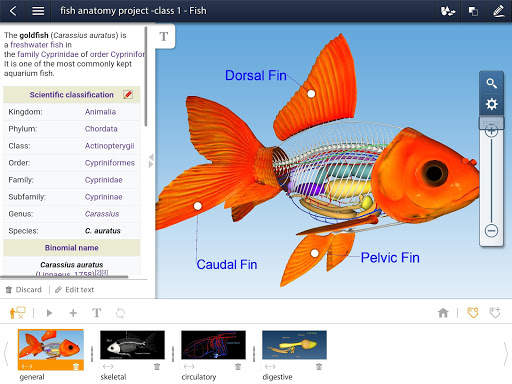Open the family Cyprinidae link in paragraph
512x384 pixels.
[x=48, y=54]
